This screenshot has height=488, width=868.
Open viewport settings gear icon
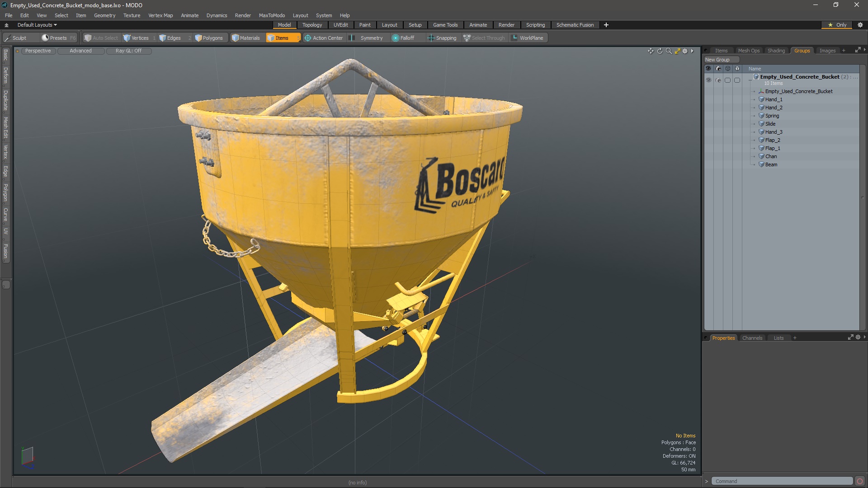coord(685,51)
